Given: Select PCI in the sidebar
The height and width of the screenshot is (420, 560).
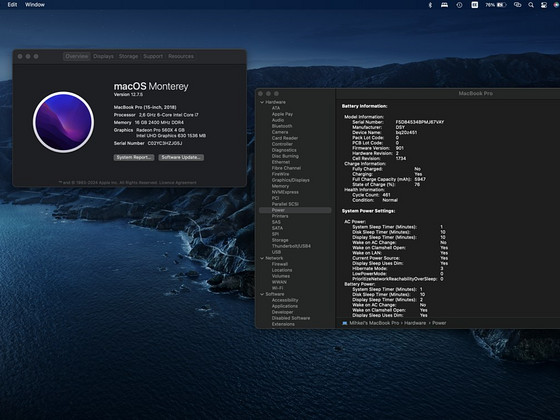Looking at the screenshot, I should [x=275, y=198].
